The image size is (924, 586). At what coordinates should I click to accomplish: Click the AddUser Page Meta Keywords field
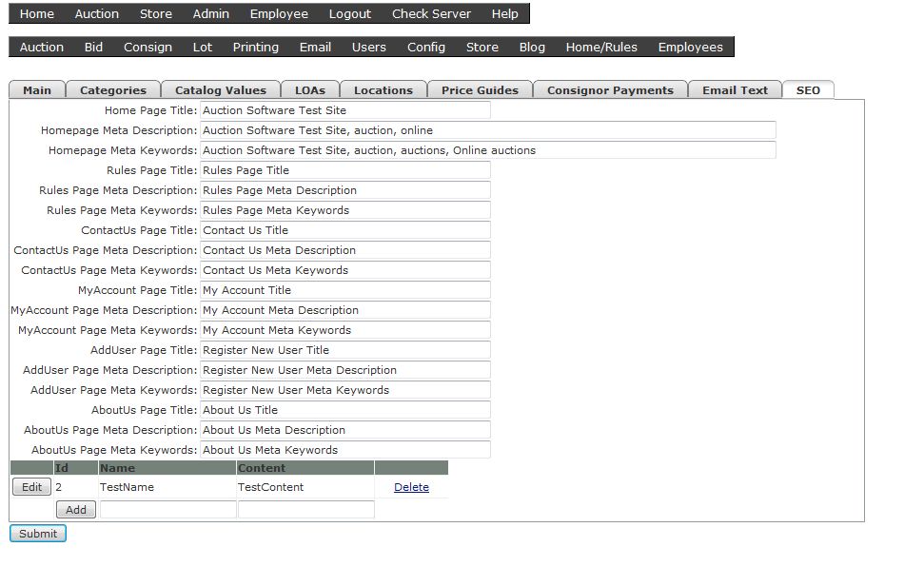pyautogui.click(x=345, y=390)
